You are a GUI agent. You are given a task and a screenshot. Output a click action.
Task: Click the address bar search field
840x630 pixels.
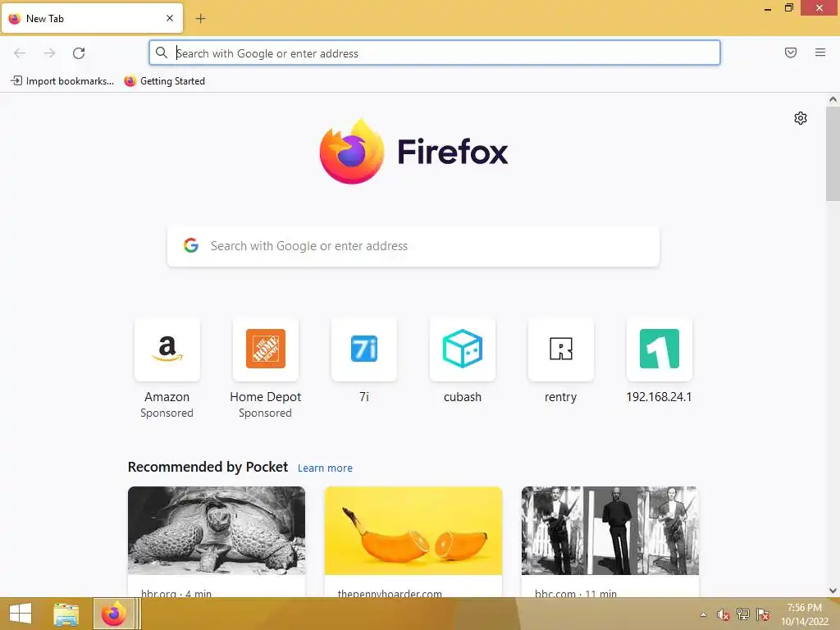click(x=435, y=53)
